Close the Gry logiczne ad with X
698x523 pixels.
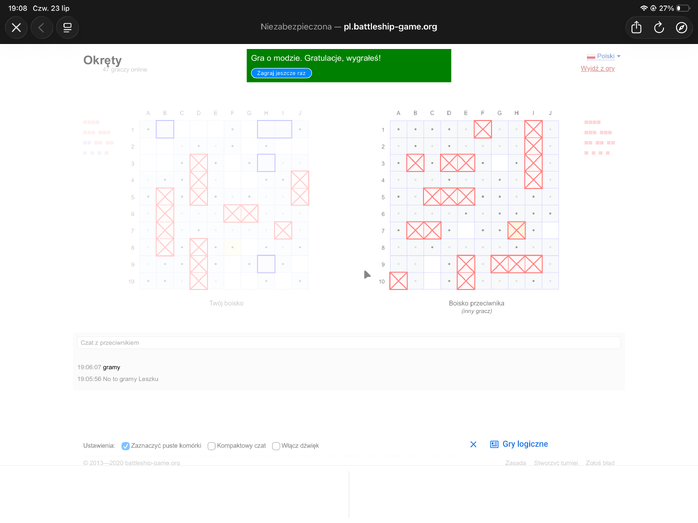473,444
